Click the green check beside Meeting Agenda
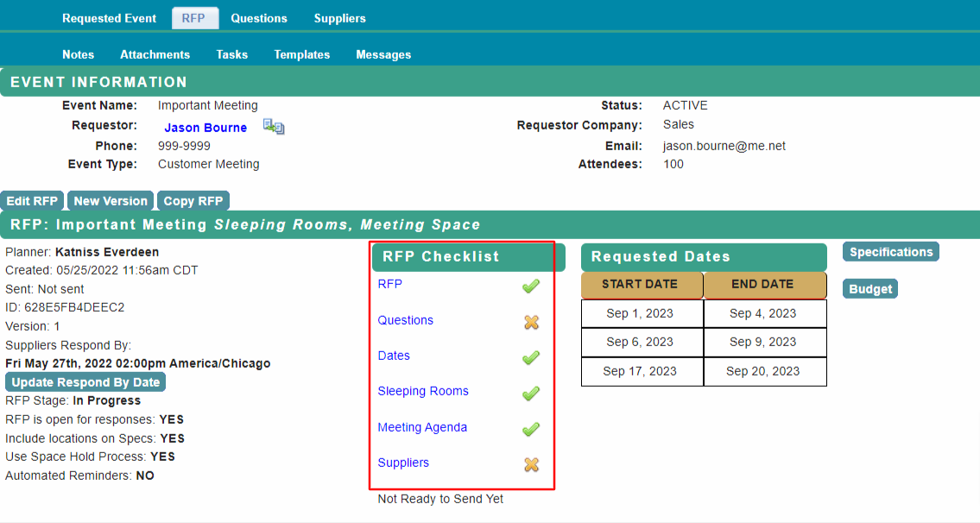Screen dimensions: 980x523 pos(531,429)
